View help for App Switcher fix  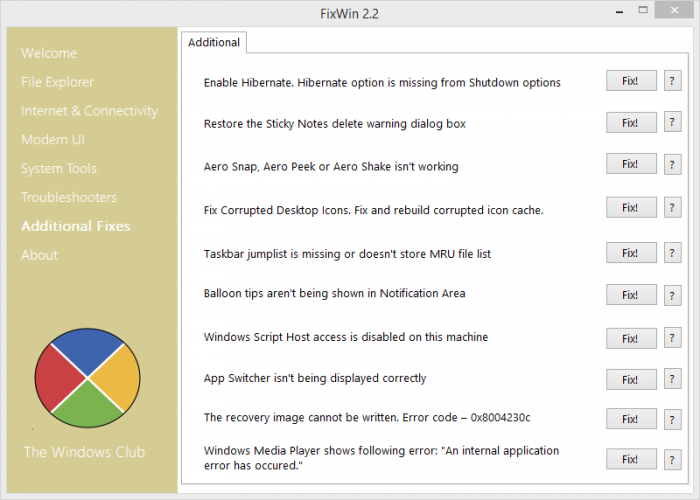(x=672, y=379)
